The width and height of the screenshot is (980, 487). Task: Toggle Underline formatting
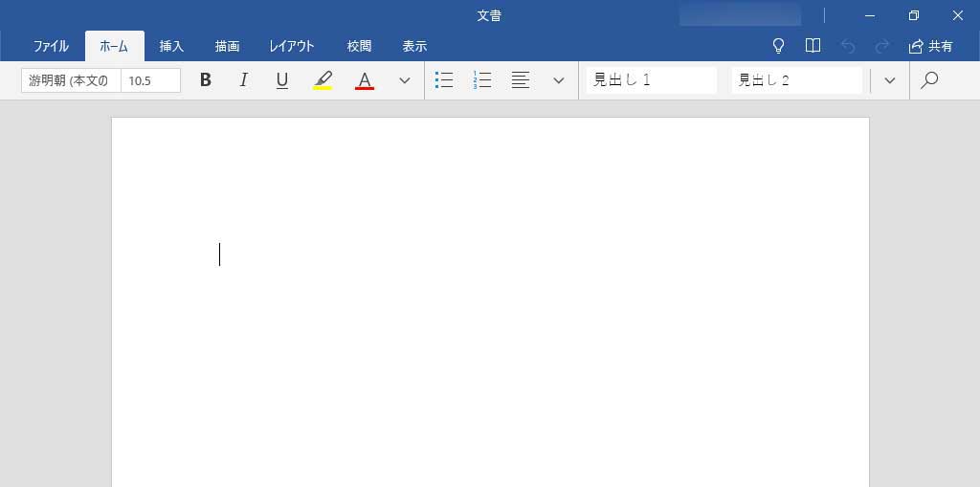pyautogui.click(x=281, y=80)
